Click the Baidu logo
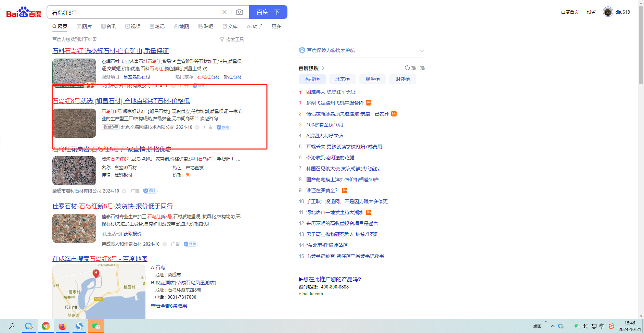 click(24, 12)
